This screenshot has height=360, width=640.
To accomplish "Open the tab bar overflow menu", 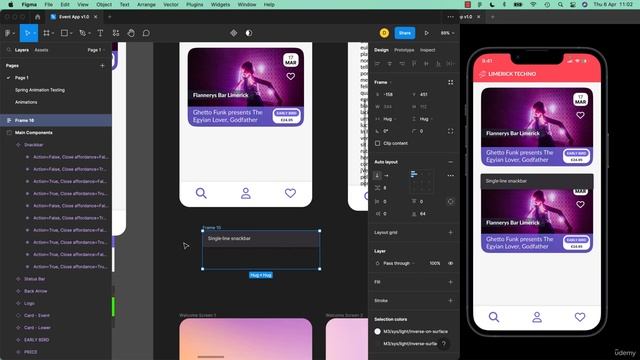I will pos(451,17).
